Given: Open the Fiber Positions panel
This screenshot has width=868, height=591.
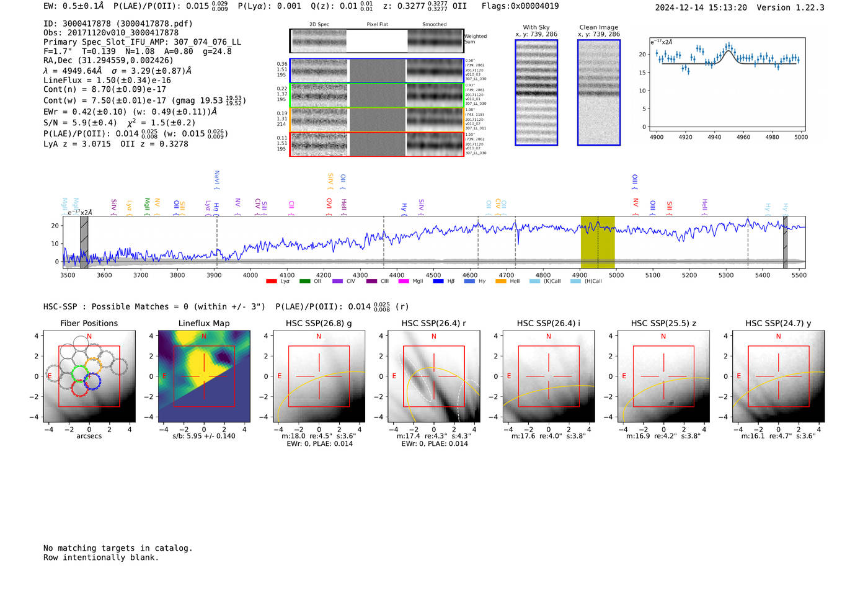Looking at the screenshot, I should (89, 376).
